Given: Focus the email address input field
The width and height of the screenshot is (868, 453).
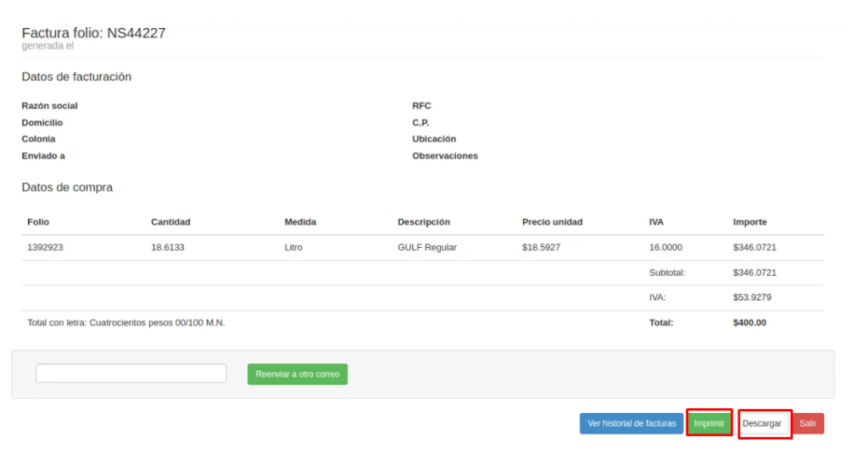Looking at the screenshot, I should click(x=131, y=373).
